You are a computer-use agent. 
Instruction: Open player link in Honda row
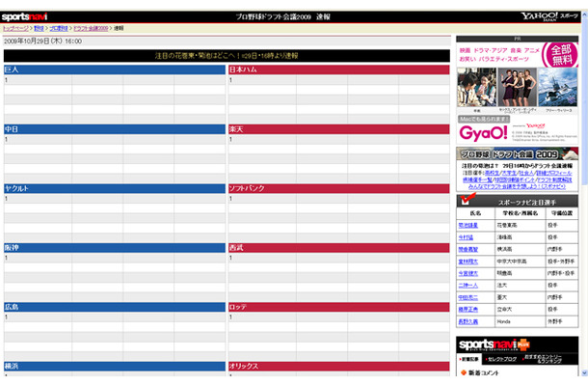click(x=468, y=321)
